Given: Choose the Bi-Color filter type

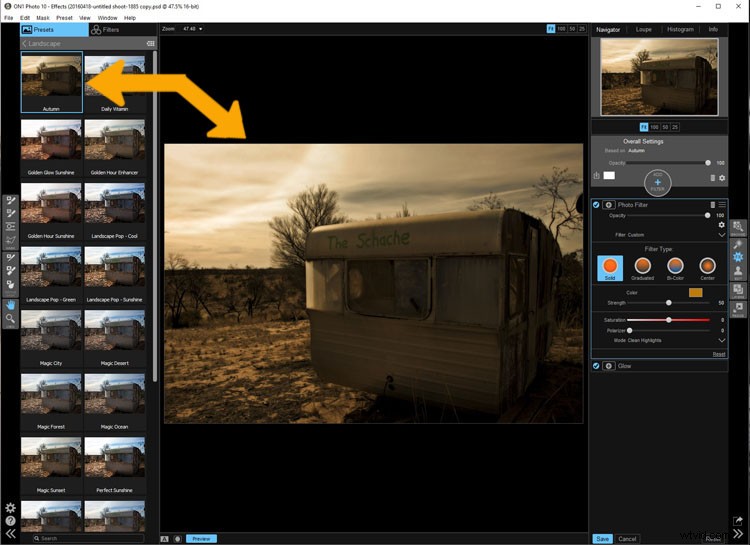Looking at the screenshot, I should point(675,268).
